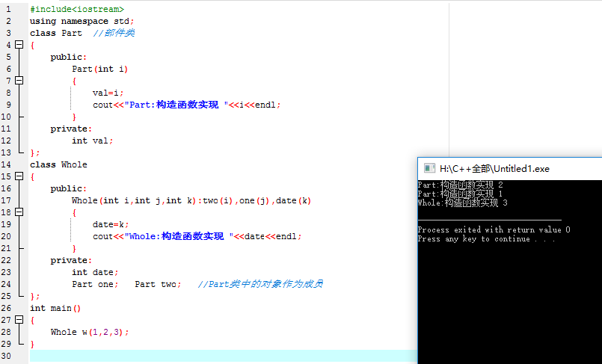Click 'Process exited with return value 0' in console

tap(494, 229)
